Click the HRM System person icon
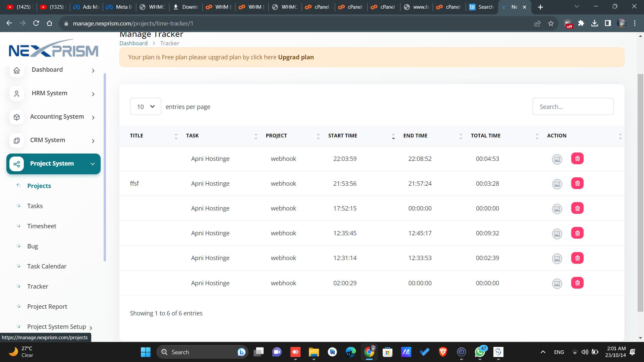The image size is (644, 362). click(16, 94)
